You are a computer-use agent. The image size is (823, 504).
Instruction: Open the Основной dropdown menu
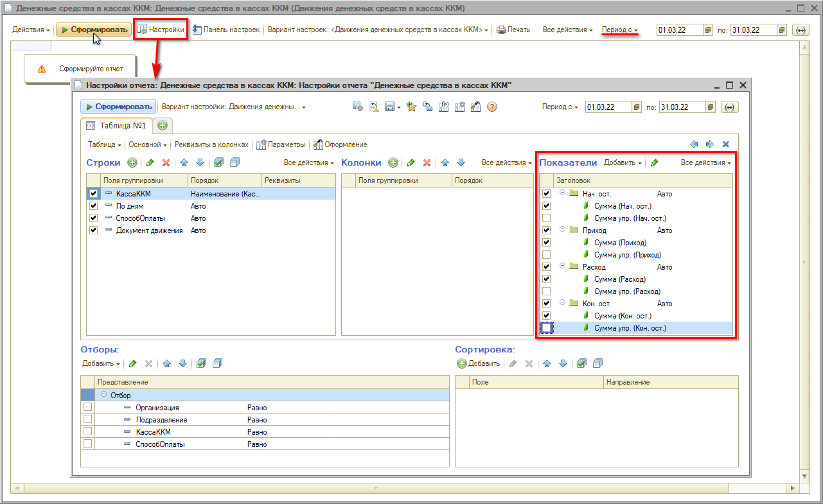tap(148, 144)
